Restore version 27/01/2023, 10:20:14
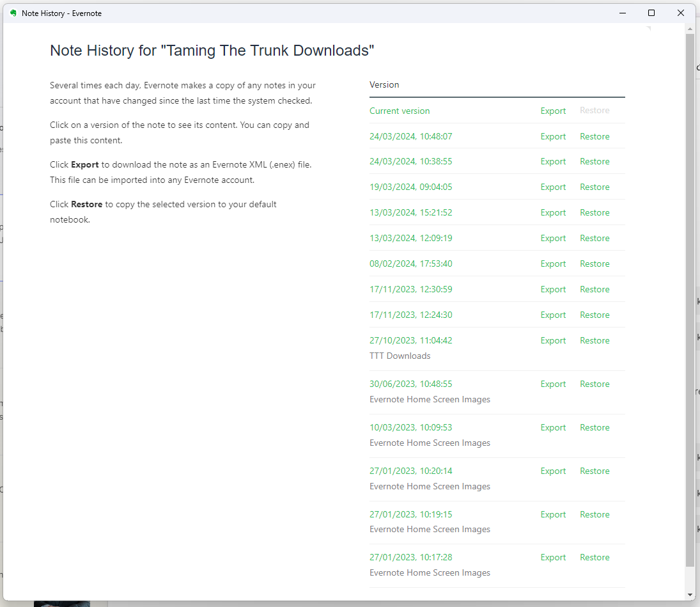This screenshot has height=607, width=700. coord(594,471)
